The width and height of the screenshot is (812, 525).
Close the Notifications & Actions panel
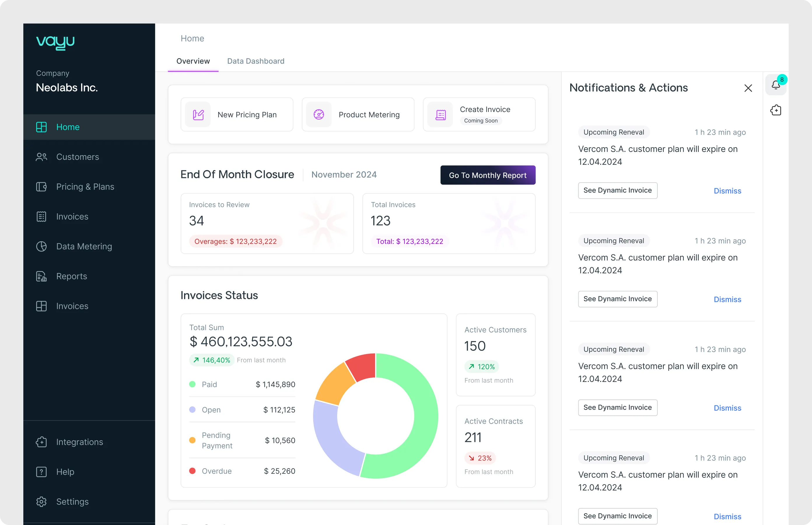pyautogui.click(x=748, y=88)
